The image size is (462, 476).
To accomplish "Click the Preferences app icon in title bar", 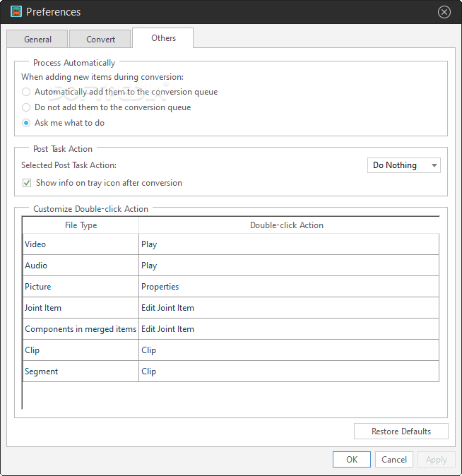I will click(16, 11).
